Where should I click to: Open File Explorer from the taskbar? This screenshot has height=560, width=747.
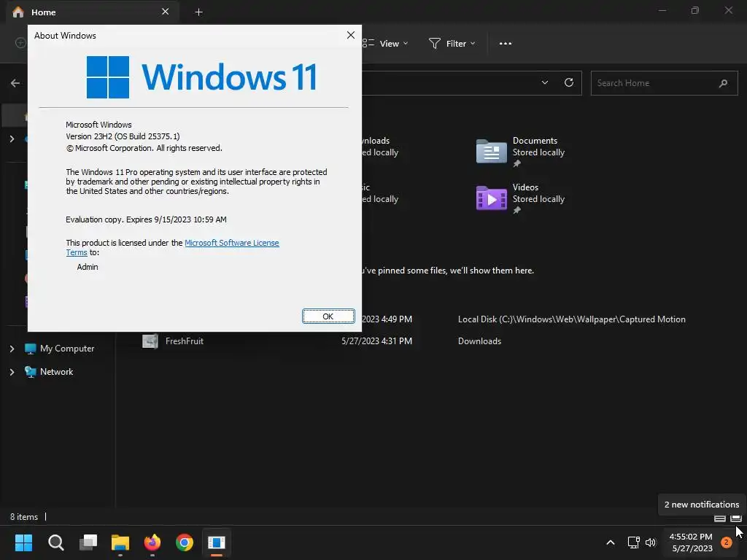click(x=120, y=542)
